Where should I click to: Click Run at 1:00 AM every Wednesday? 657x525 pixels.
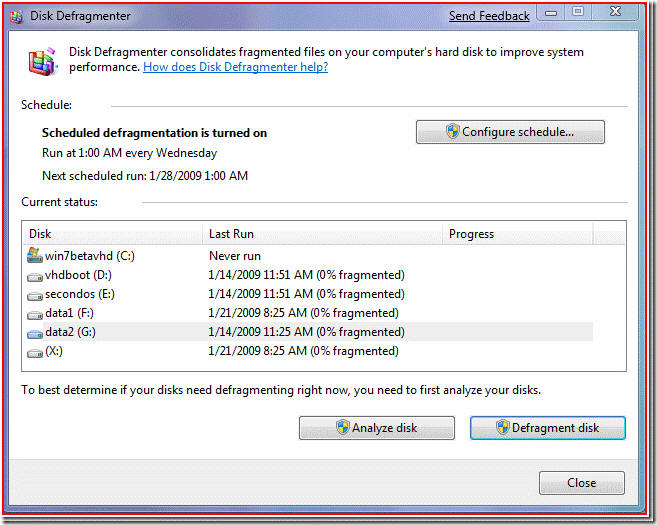point(129,153)
